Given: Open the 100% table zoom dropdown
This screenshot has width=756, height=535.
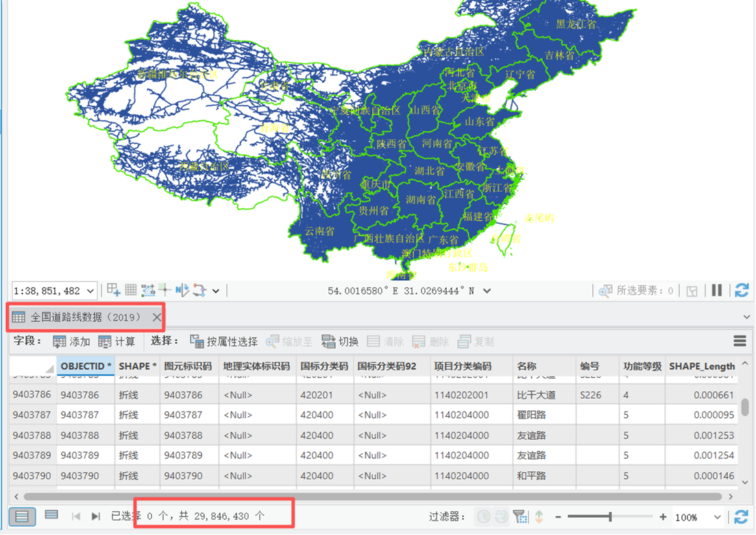Looking at the screenshot, I should coord(718,517).
